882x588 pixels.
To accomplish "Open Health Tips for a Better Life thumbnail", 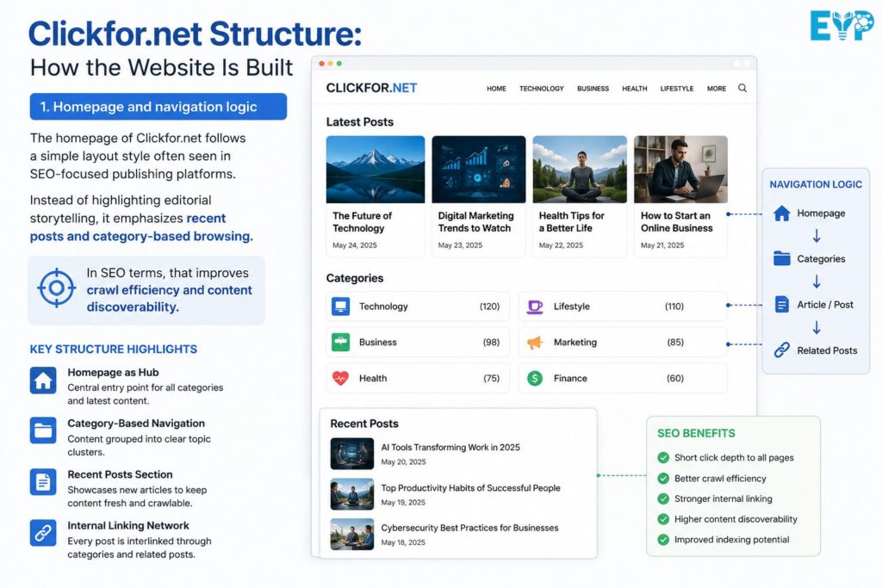I will click(580, 170).
